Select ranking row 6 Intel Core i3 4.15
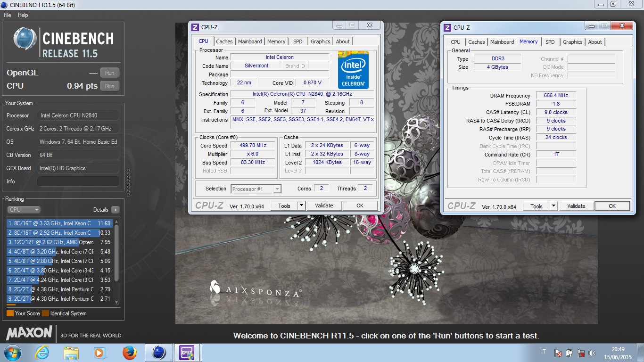 59,271
